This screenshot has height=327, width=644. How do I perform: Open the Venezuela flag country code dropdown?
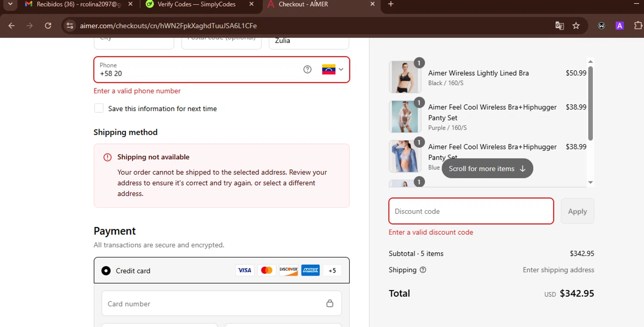[x=333, y=70]
